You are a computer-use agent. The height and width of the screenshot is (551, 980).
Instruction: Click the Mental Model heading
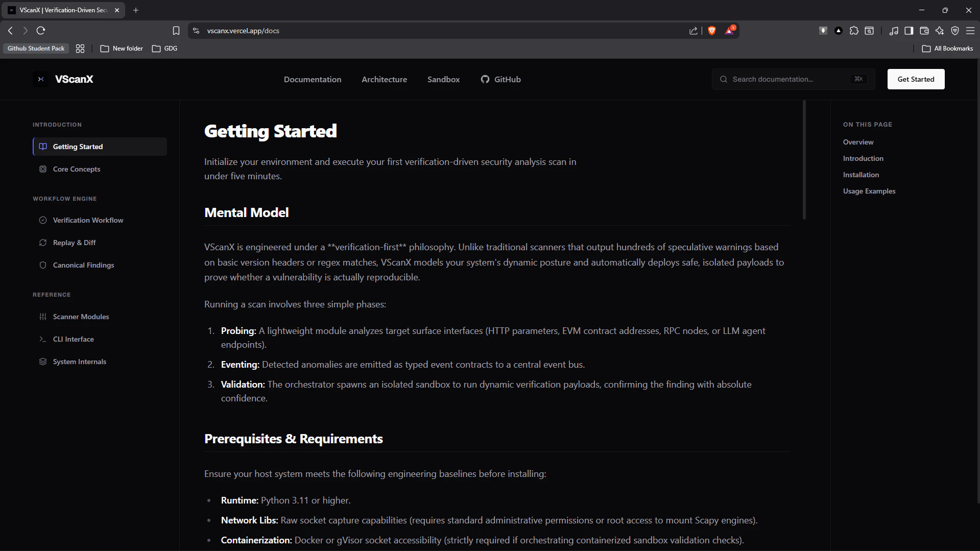coord(246,212)
